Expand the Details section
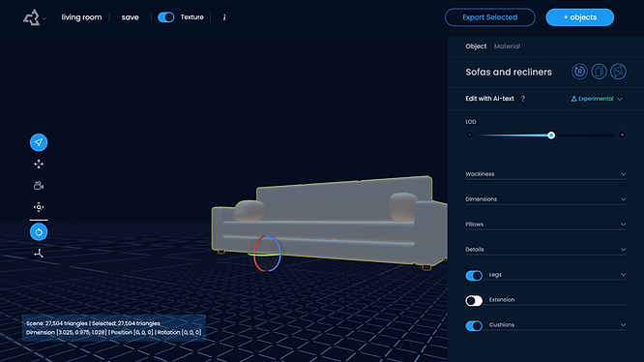The height and width of the screenshot is (362, 644). click(x=545, y=250)
